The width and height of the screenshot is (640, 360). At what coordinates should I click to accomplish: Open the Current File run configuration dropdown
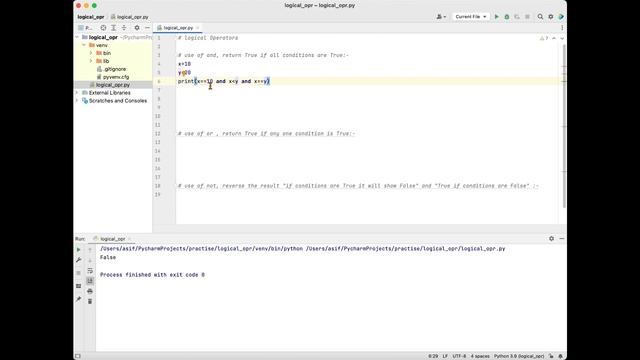click(x=471, y=17)
